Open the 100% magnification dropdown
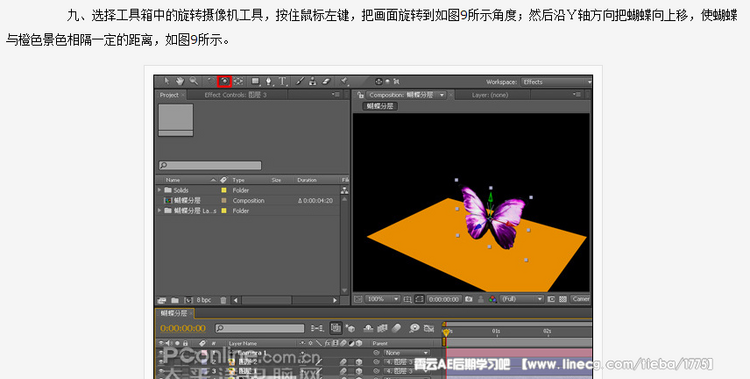Image resolution: width=750 pixels, height=379 pixels. coord(382,299)
